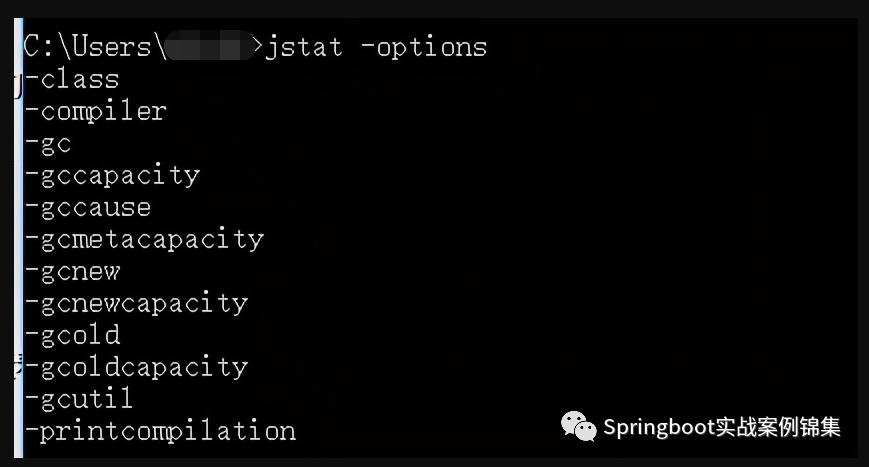This screenshot has height=467, width=869.
Task: Click the WeChat logo icon in watermark
Action: pyautogui.click(x=578, y=426)
